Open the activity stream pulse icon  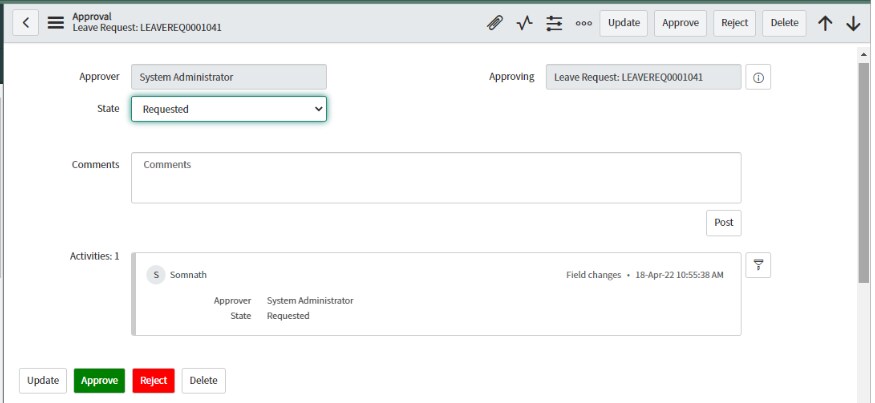(x=524, y=23)
